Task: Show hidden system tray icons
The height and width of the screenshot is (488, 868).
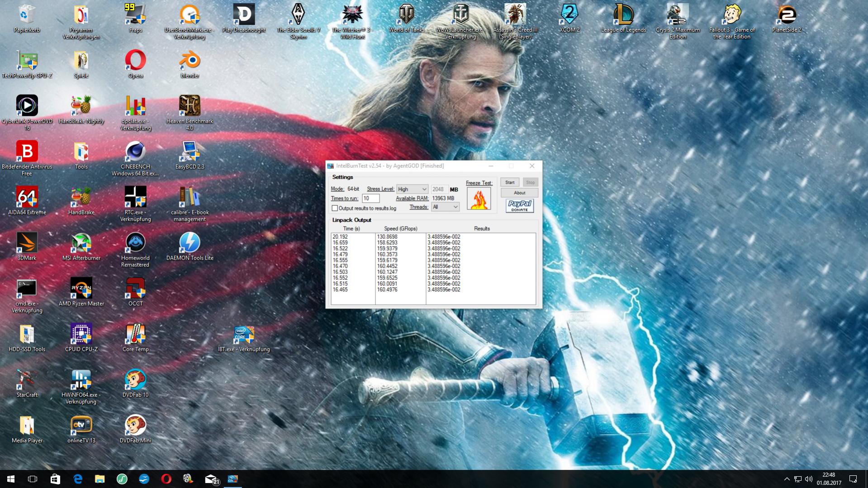Action: point(787,479)
